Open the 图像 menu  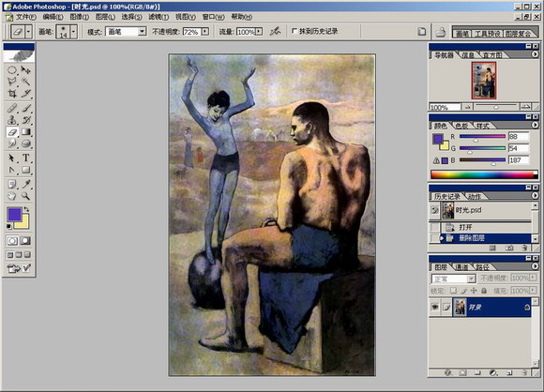[x=80, y=17]
